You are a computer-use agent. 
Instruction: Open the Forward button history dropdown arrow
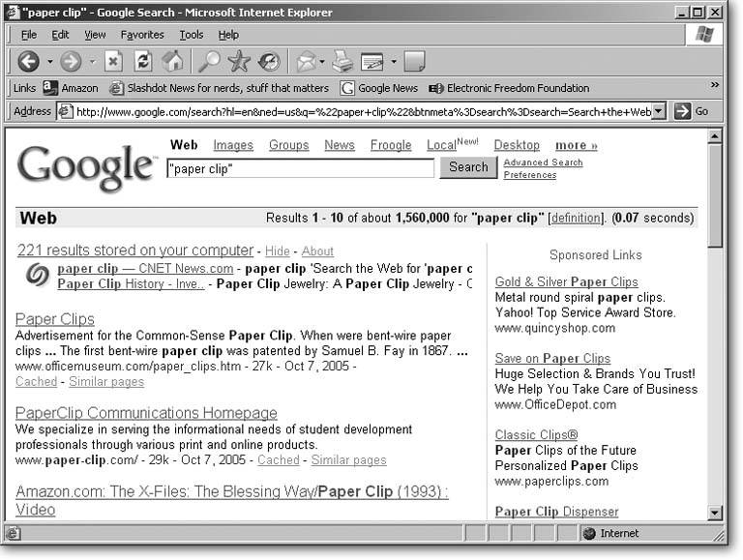(x=93, y=62)
